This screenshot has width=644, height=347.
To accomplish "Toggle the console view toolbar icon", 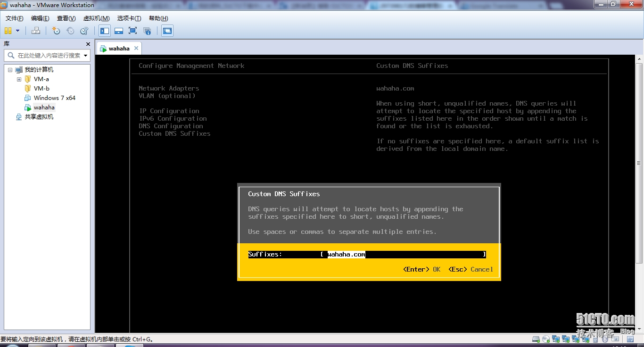I will click(167, 31).
